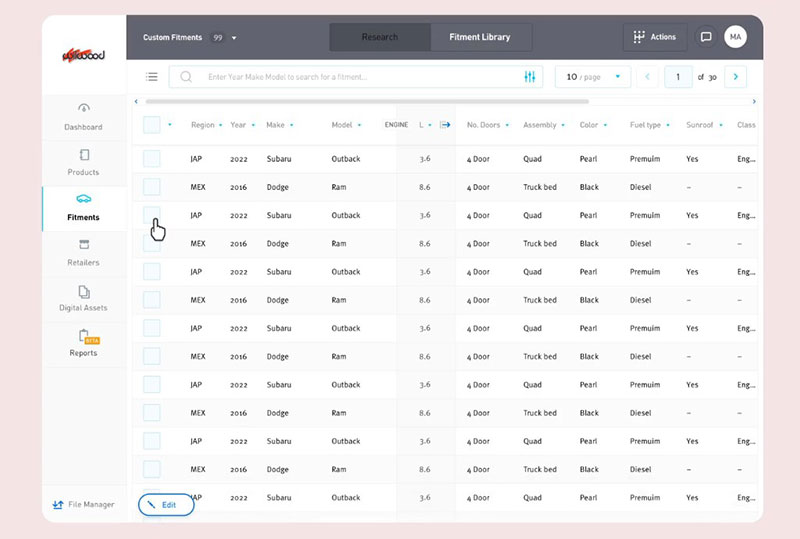This screenshot has width=800, height=539.
Task: Click the ENGINE column group label
Action: point(396,125)
